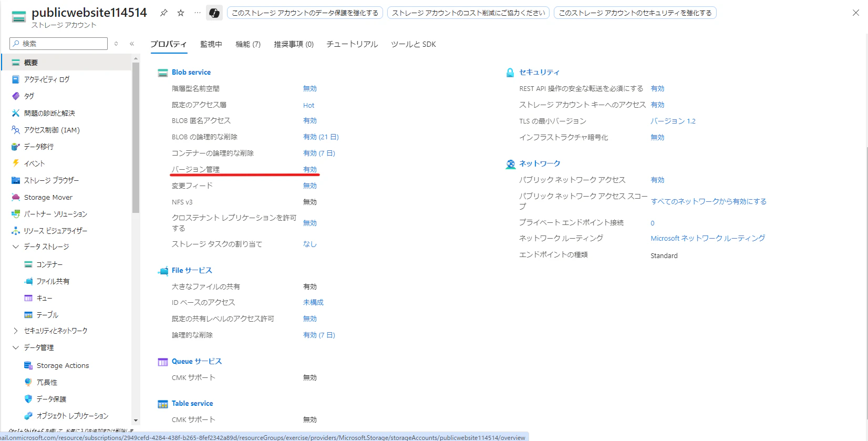The image size is (868, 441).
Task: Open コンテナー containers icon
Action: click(28, 264)
